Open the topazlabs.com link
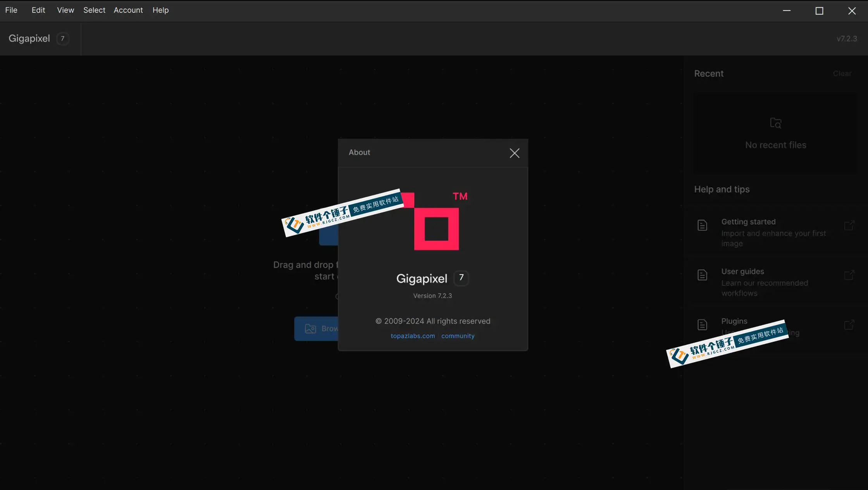 (x=413, y=336)
